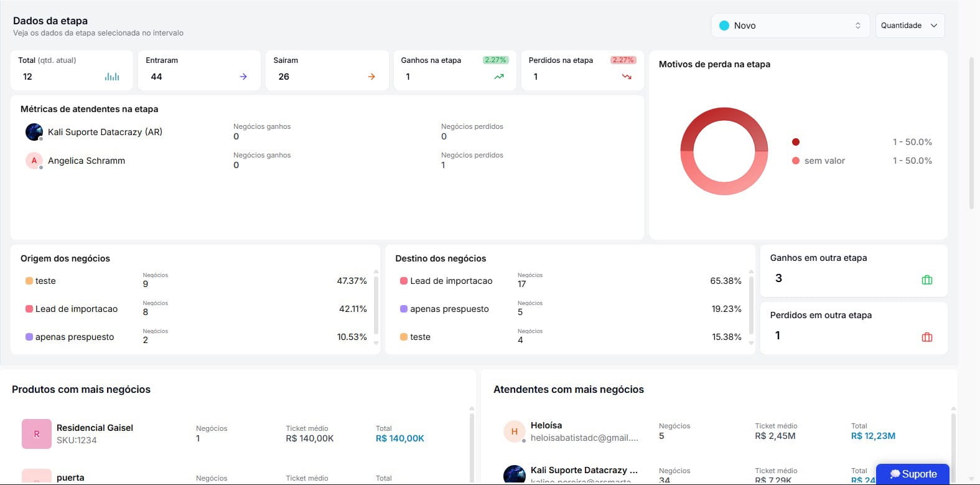This screenshot has height=485, width=980.
Task: Click the Heloísa avatar in Atendentes list
Action: [515, 431]
